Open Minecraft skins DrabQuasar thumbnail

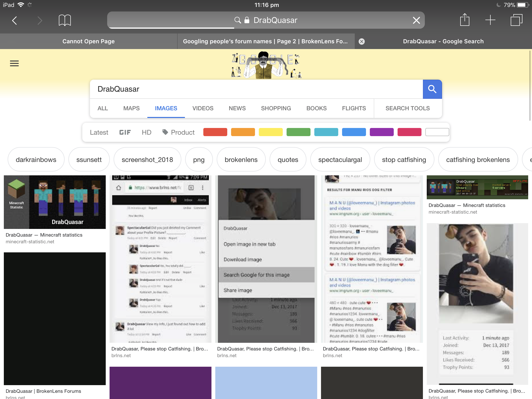click(55, 202)
